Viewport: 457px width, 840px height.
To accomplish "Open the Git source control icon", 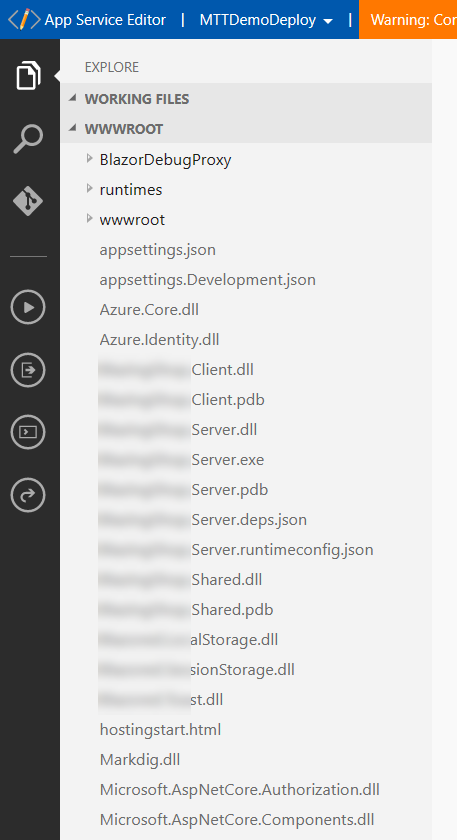I will (x=28, y=201).
